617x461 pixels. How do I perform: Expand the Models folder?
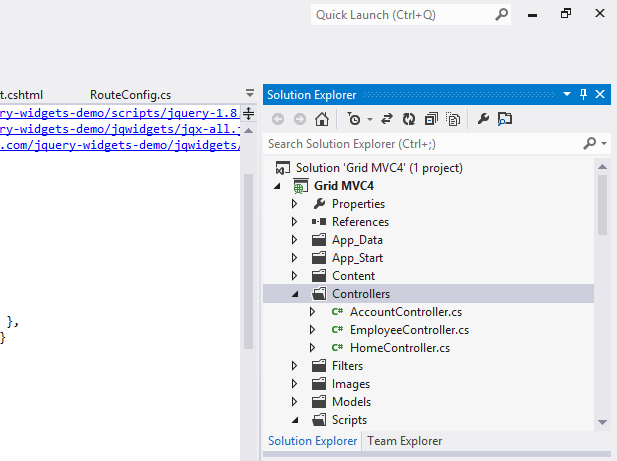pos(294,402)
